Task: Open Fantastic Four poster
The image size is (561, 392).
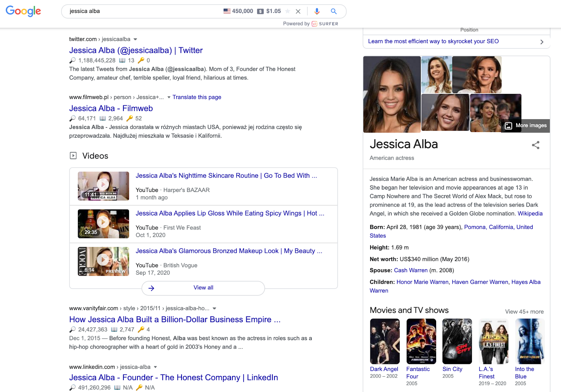Action: [x=421, y=341]
